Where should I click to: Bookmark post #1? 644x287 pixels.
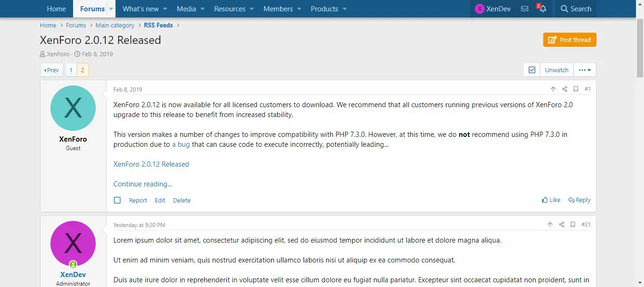tap(576, 89)
